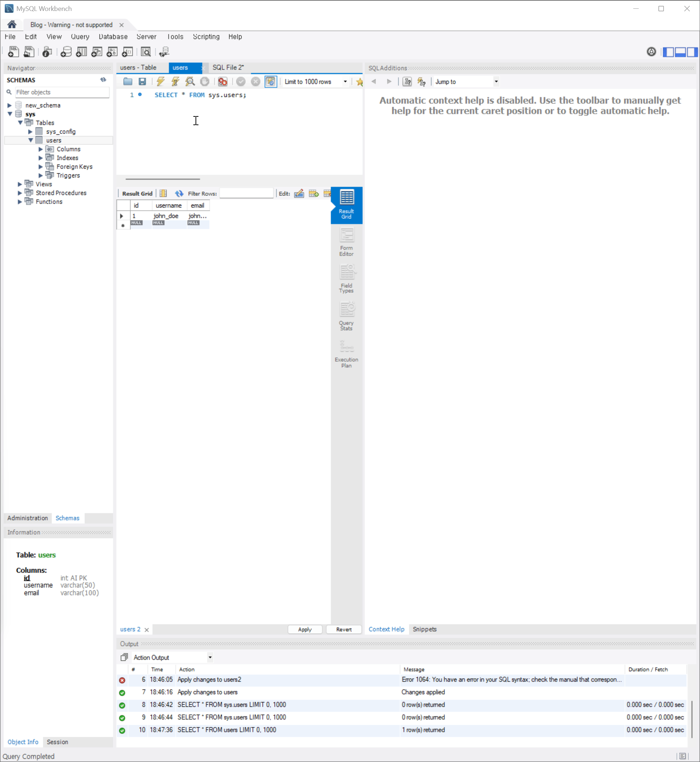Rollback transaction X icon
The width and height of the screenshot is (700, 762).
point(256,81)
